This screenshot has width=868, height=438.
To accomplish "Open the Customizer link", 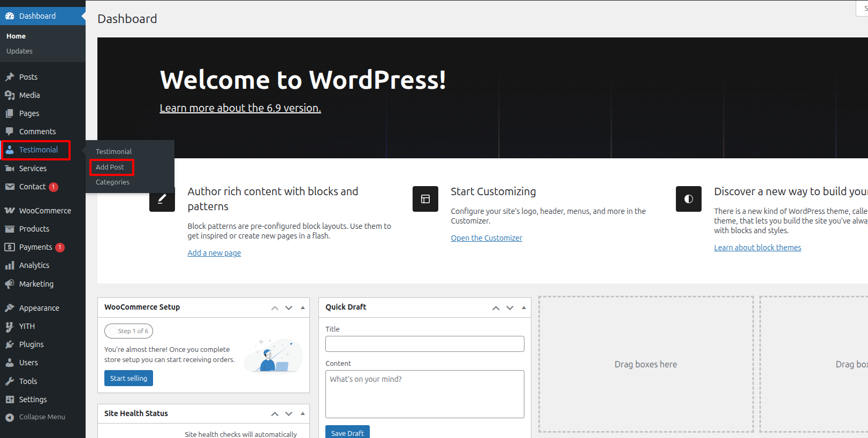I will 486,238.
